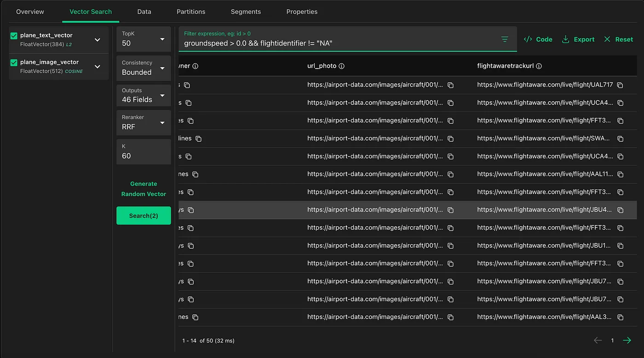Click info icon beside flightawaretrackurl header
The image size is (644, 358).
(x=539, y=66)
